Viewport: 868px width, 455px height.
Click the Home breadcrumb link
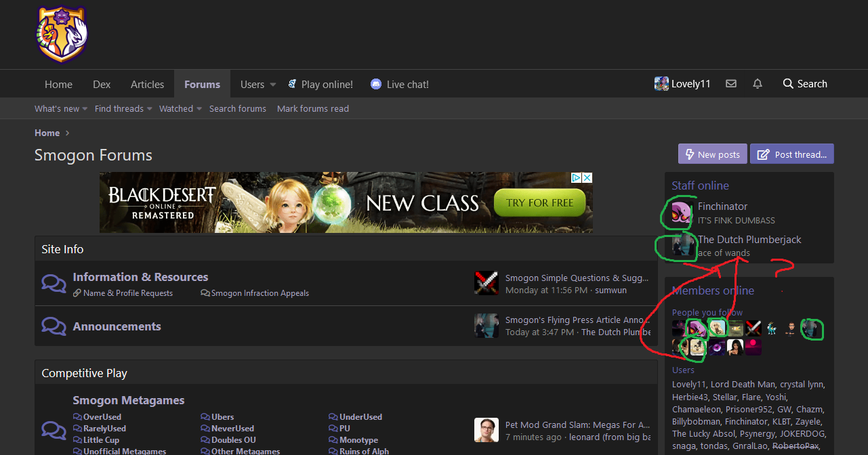pyautogui.click(x=47, y=133)
